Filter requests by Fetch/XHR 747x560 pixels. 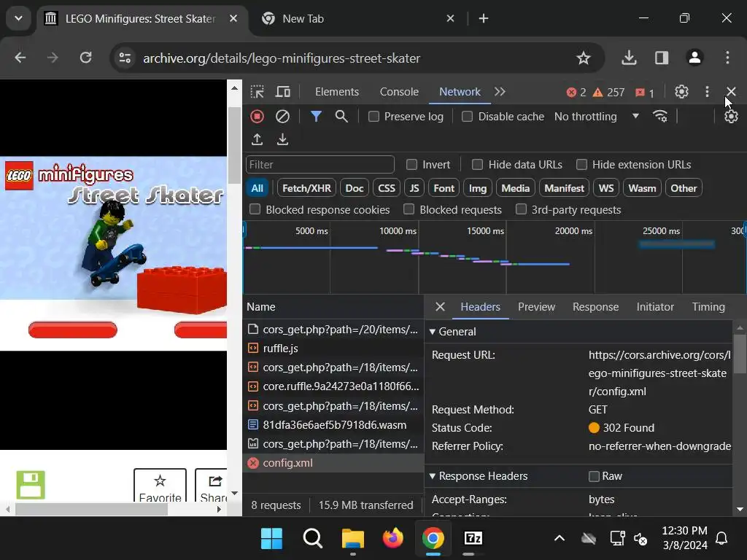click(x=307, y=188)
